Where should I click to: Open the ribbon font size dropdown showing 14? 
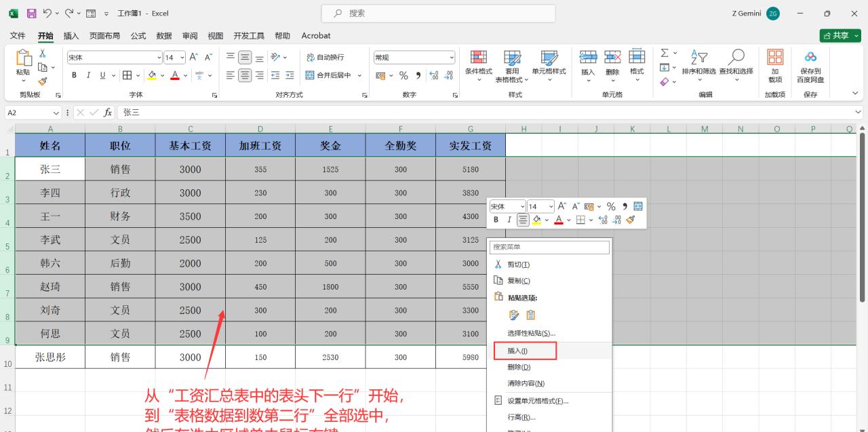click(181, 58)
